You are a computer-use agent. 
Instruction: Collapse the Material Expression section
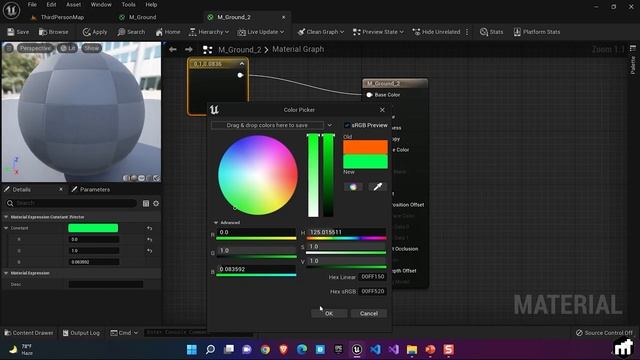[6, 273]
